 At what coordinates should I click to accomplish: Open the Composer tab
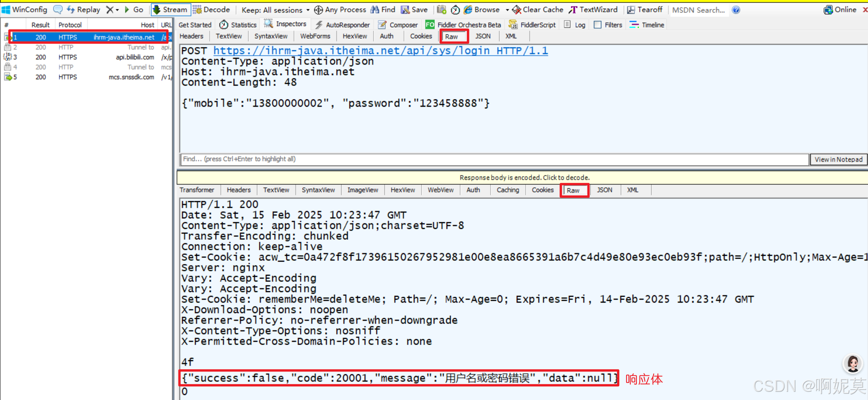(398, 25)
